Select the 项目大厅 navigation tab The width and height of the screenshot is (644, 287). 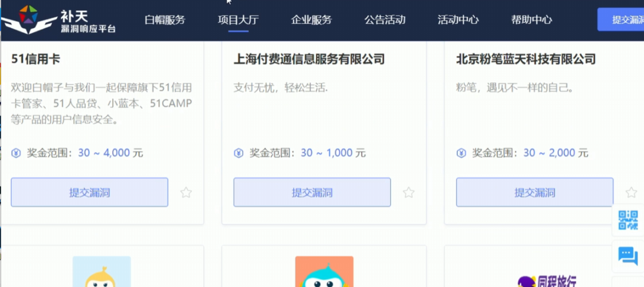click(238, 20)
